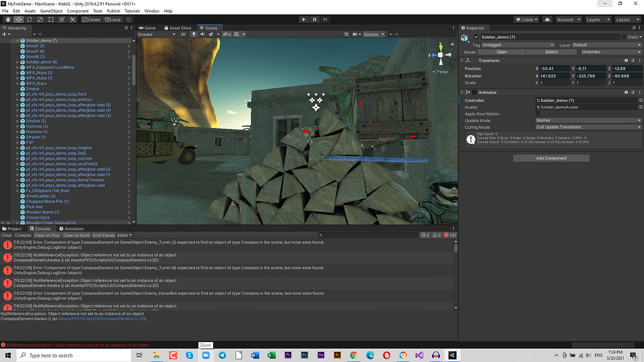This screenshot has width=644, height=362.
Task: Select the Rect transform tool
Action: point(50,19)
